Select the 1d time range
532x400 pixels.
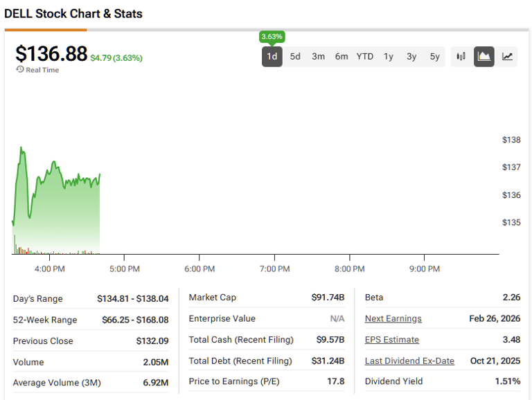[272, 57]
